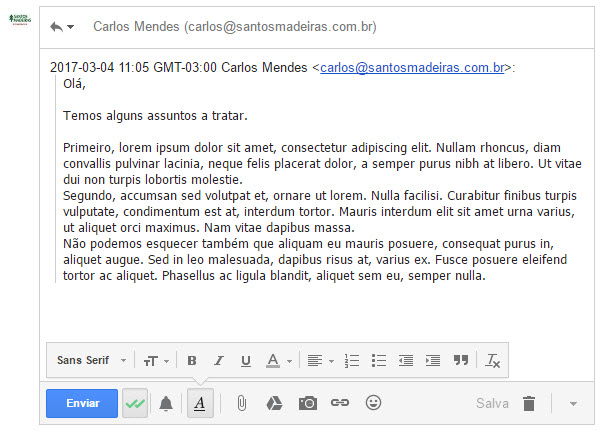606x434 pixels.
Task: Open the text color picker
Action: tap(278, 360)
